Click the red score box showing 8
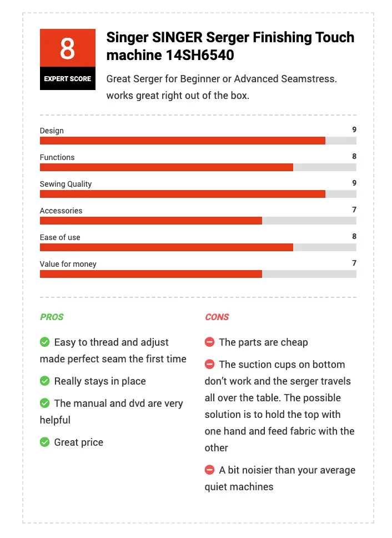 tap(68, 48)
